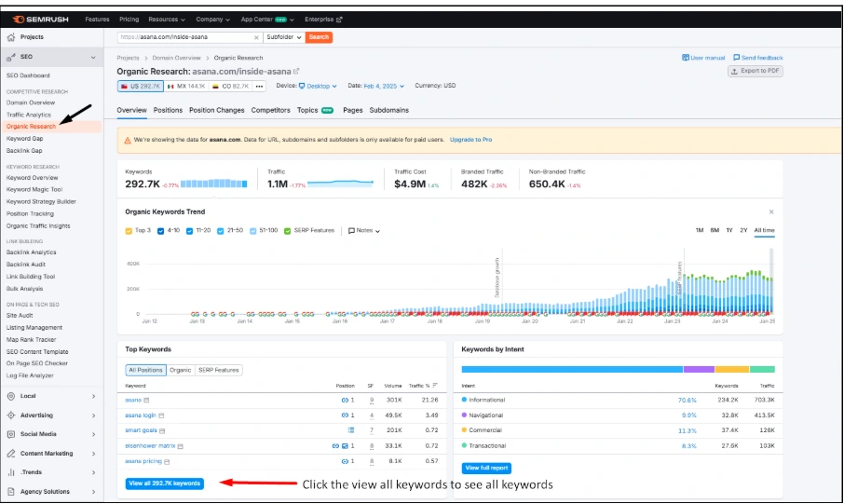Screen dimensions: 844x504
Task: Open the User manual link
Action: coord(703,58)
